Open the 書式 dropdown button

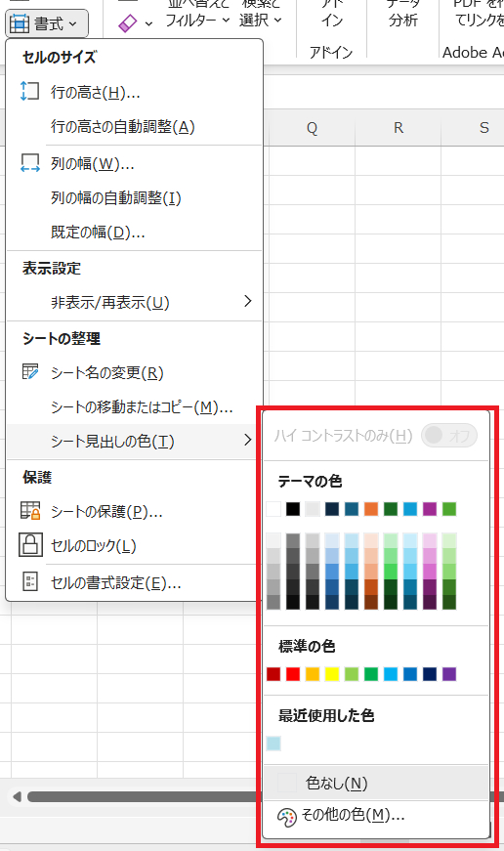[x=47, y=23]
